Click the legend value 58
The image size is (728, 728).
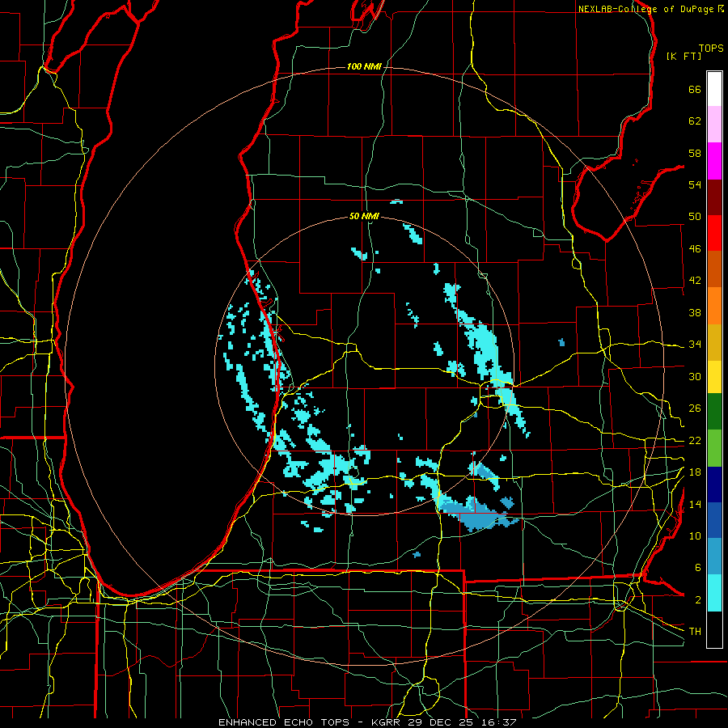695,153
